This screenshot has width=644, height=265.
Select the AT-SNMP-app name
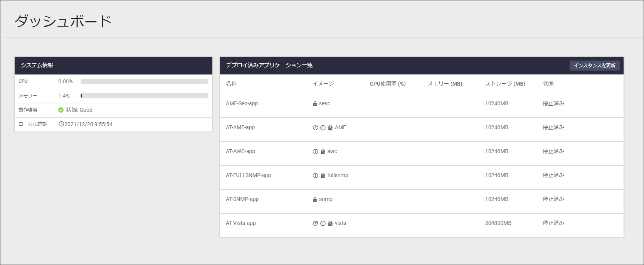pos(242,199)
